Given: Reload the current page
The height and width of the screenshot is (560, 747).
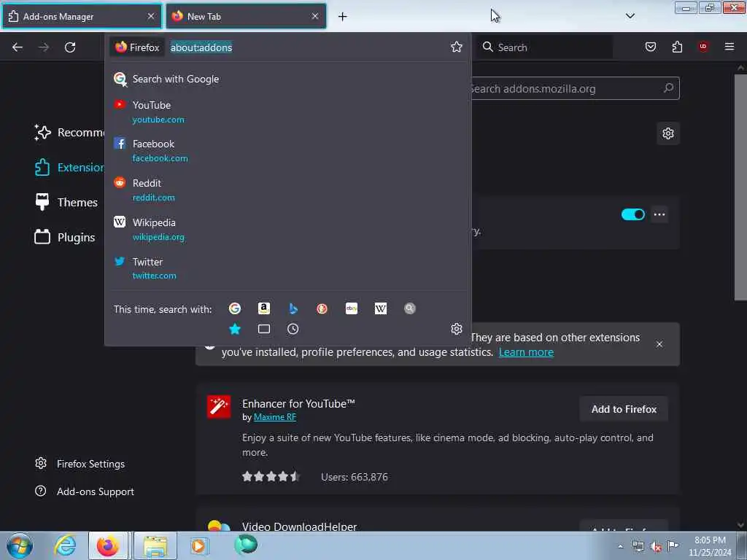Looking at the screenshot, I should coord(70,47).
